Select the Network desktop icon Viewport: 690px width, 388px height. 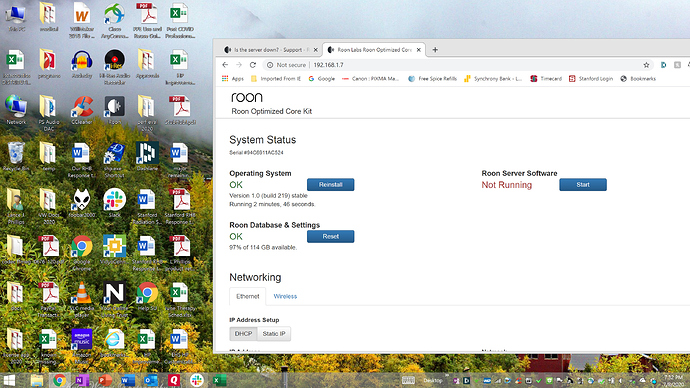(16, 110)
